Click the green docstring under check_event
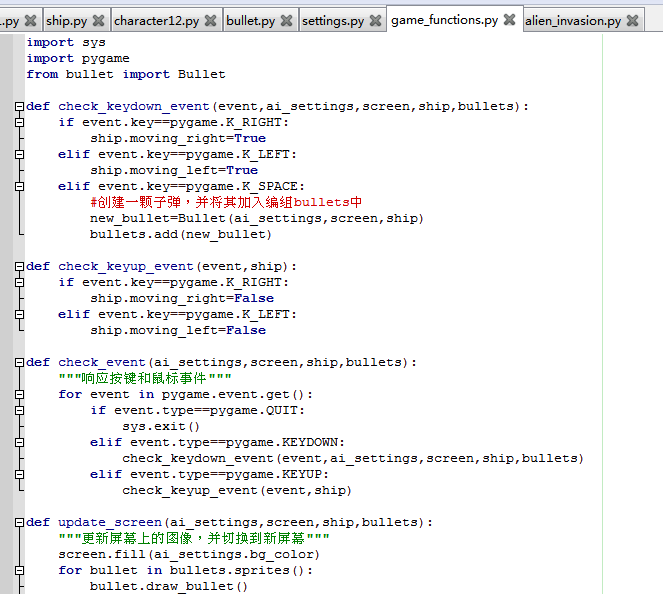The width and height of the screenshot is (663, 594). [145, 378]
